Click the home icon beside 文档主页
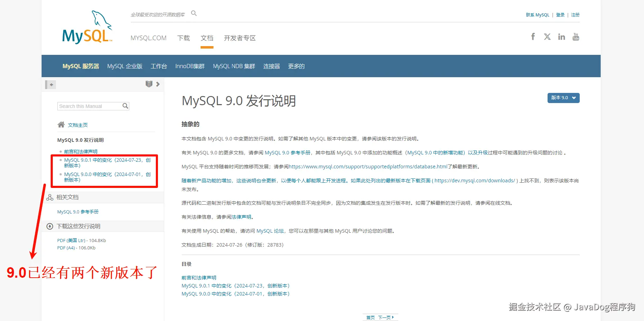 pyautogui.click(x=61, y=125)
